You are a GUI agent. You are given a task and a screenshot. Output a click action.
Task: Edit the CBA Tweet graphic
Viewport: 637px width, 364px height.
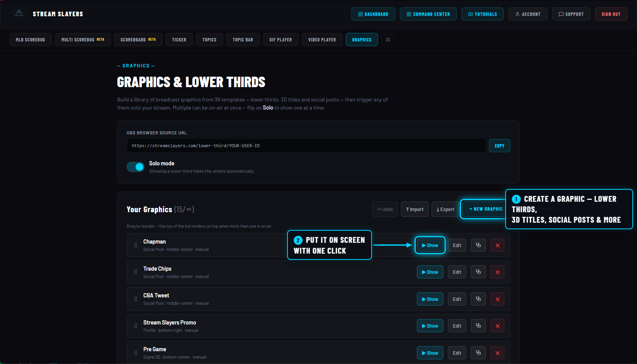(457, 299)
